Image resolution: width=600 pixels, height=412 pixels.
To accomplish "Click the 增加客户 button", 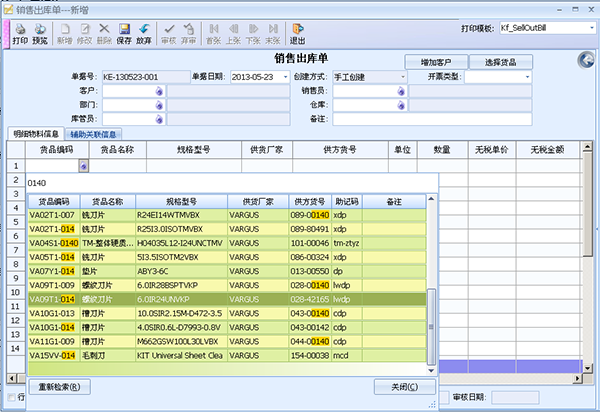I will pyautogui.click(x=436, y=62).
